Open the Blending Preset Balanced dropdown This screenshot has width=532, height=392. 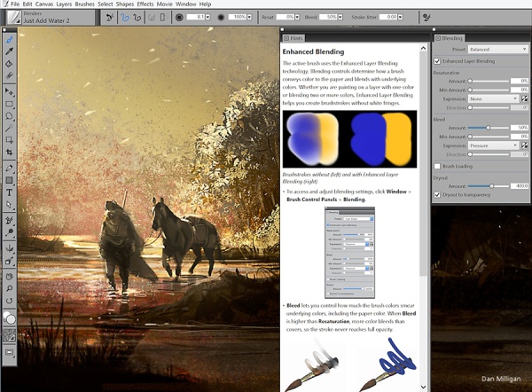click(498, 49)
